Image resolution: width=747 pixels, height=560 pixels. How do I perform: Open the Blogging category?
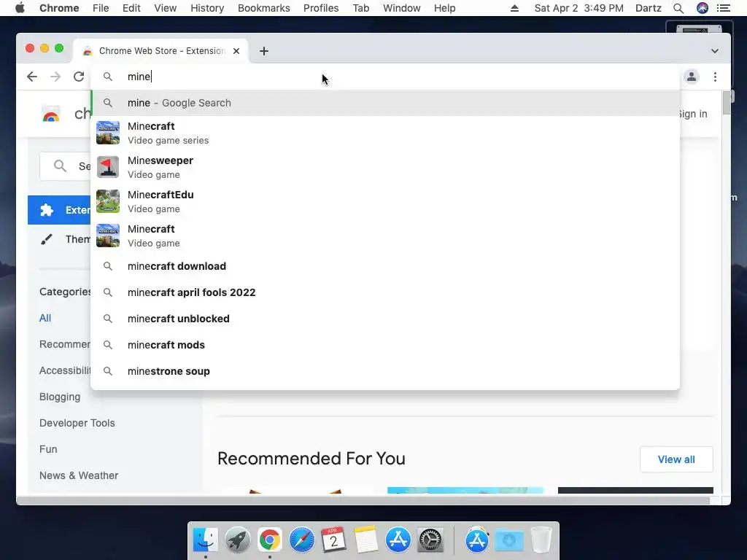[60, 397]
